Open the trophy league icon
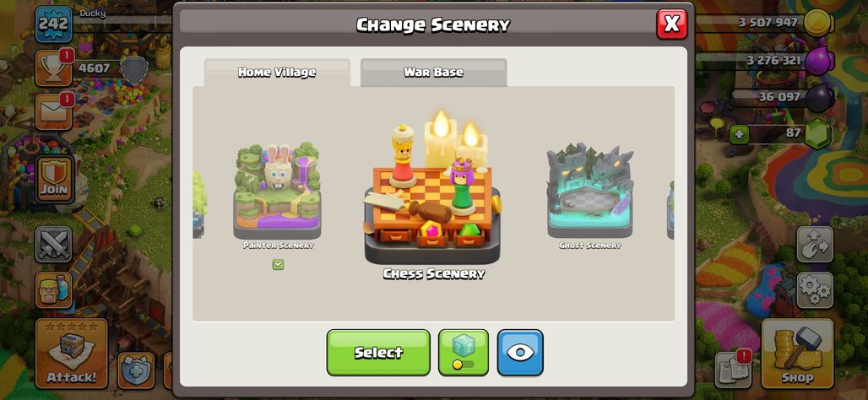The width and height of the screenshot is (868, 400). [x=54, y=68]
